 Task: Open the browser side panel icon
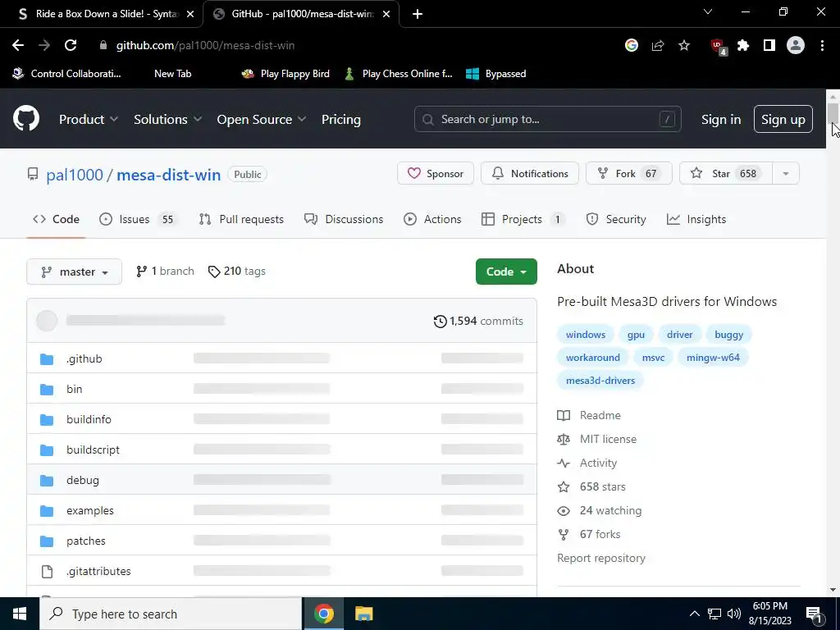tap(769, 46)
